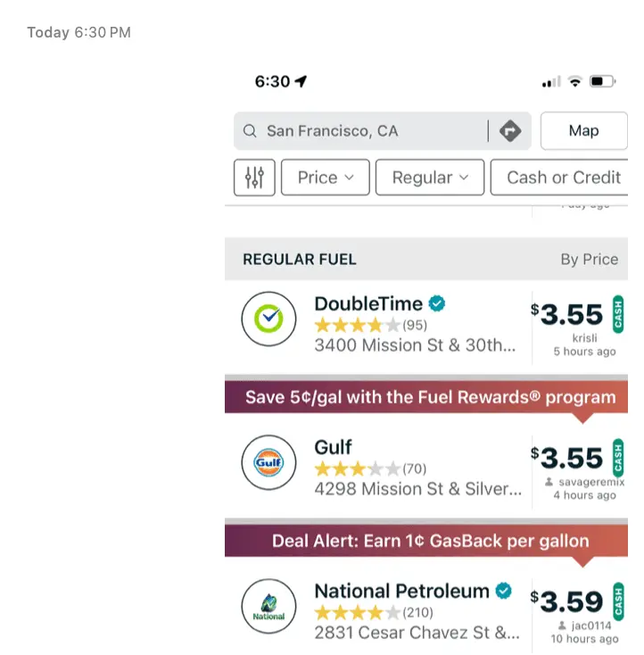Open the Regular fuel type dropdown
Image resolution: width=644 pixels, height=655 pixels.
point(430,178)
